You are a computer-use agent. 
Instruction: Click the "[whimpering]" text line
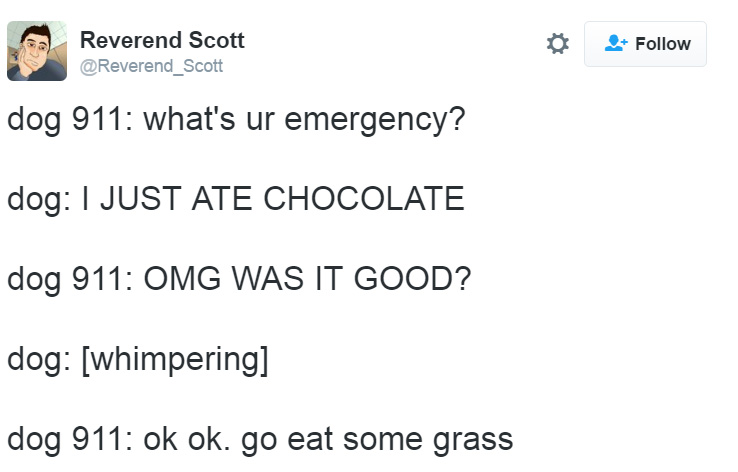pyautogui.click(x=175, y=360)
